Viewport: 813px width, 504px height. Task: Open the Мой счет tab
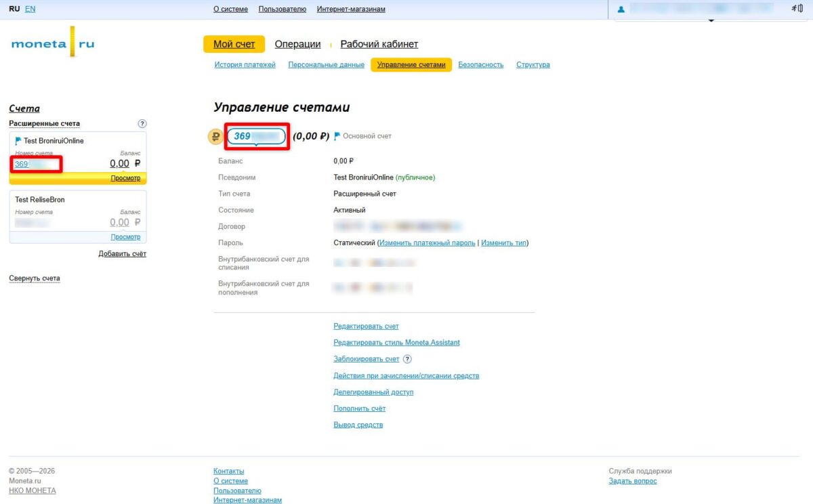coord(234,44)
